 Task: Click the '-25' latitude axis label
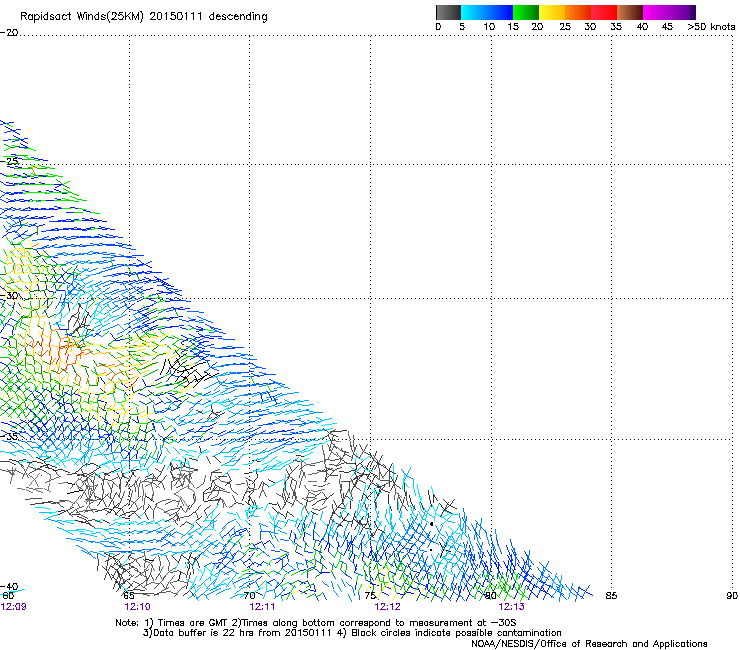click(x=9, y=161)
